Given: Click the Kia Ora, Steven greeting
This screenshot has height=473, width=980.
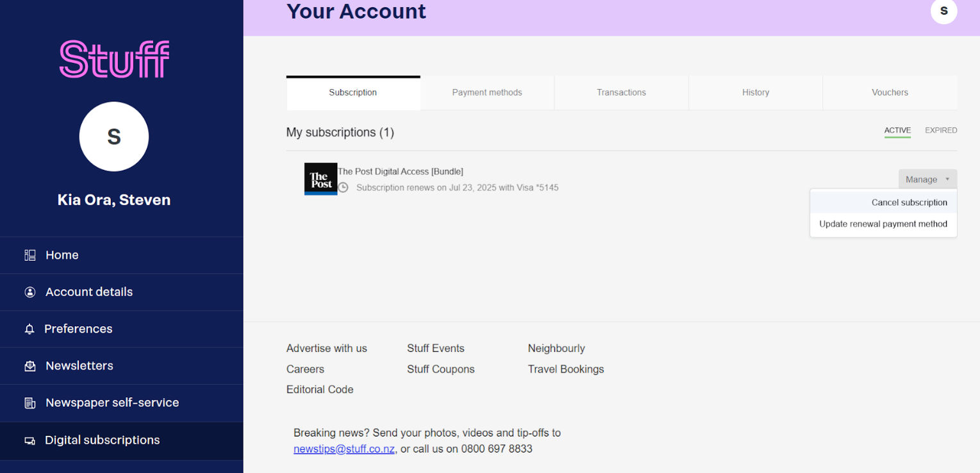Looking at the screenshot, I should tap(114, 200).
